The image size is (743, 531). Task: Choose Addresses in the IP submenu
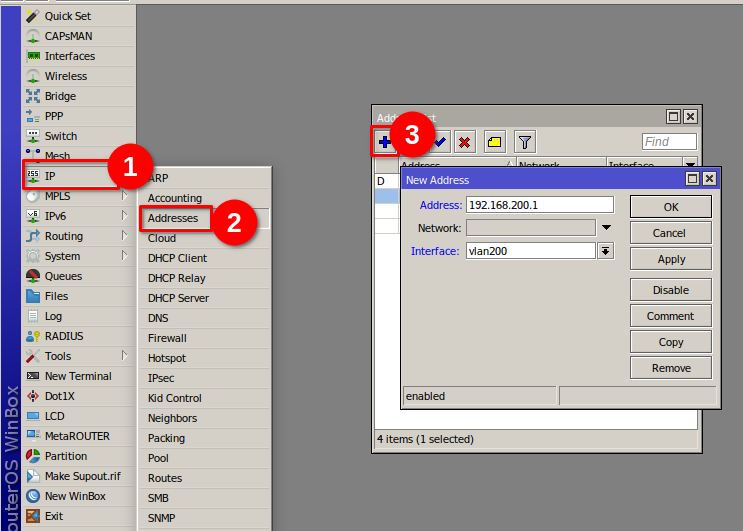pyautogui.click(x=173, y=218)
